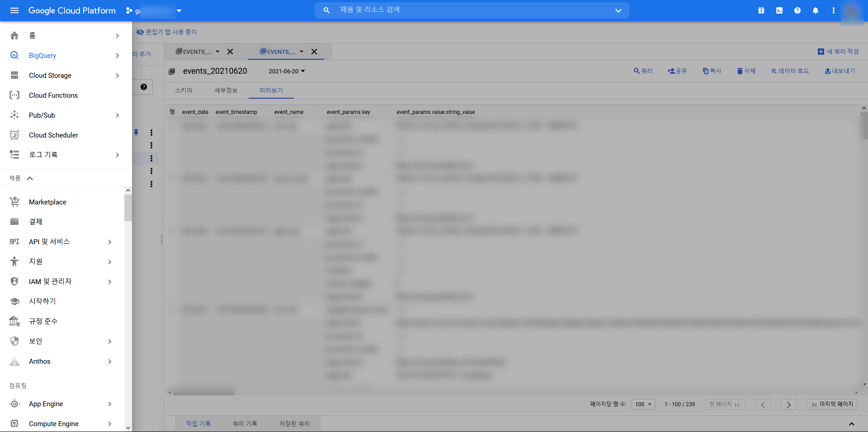Click the 복사 copy table button

712,71
